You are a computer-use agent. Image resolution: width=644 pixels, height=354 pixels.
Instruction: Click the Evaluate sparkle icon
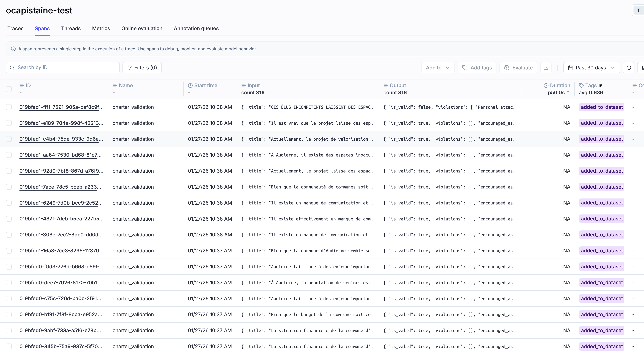(x=507, y=68)
